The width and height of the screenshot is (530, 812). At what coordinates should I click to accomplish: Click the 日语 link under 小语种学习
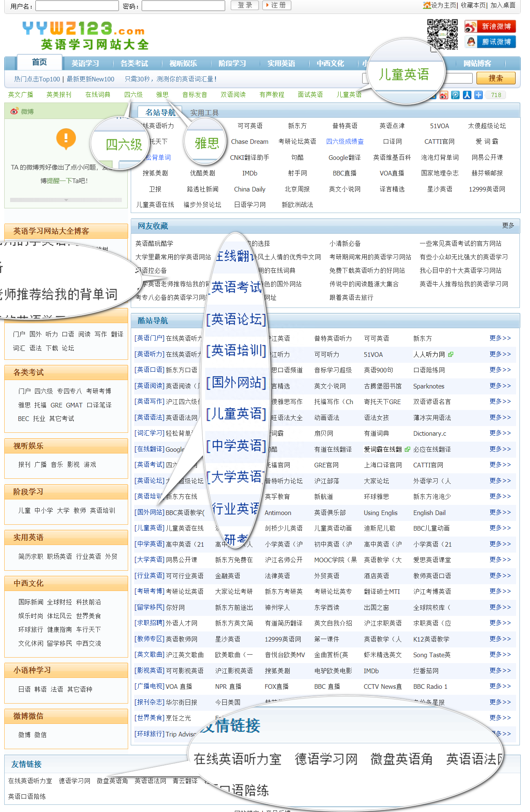24,689
